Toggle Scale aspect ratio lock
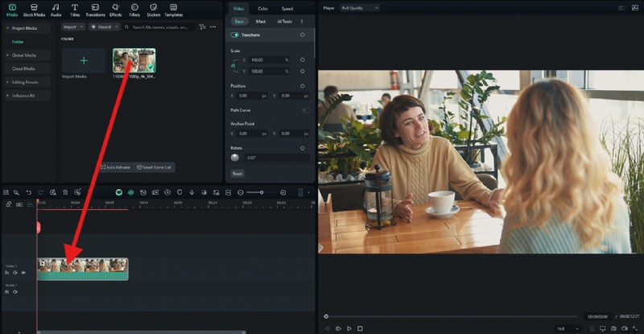The image size is (644, 334). pos(233,65)
